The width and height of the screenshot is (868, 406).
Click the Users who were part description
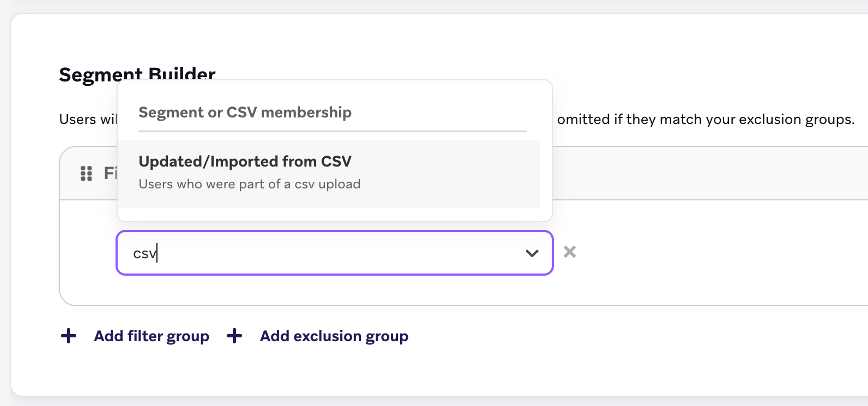(249, 184)
